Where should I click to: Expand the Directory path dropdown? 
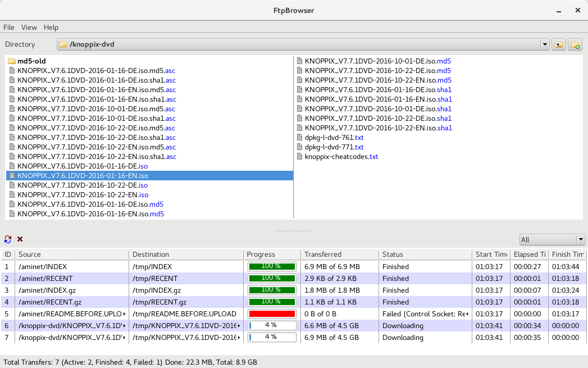click(x=544, y=44)
